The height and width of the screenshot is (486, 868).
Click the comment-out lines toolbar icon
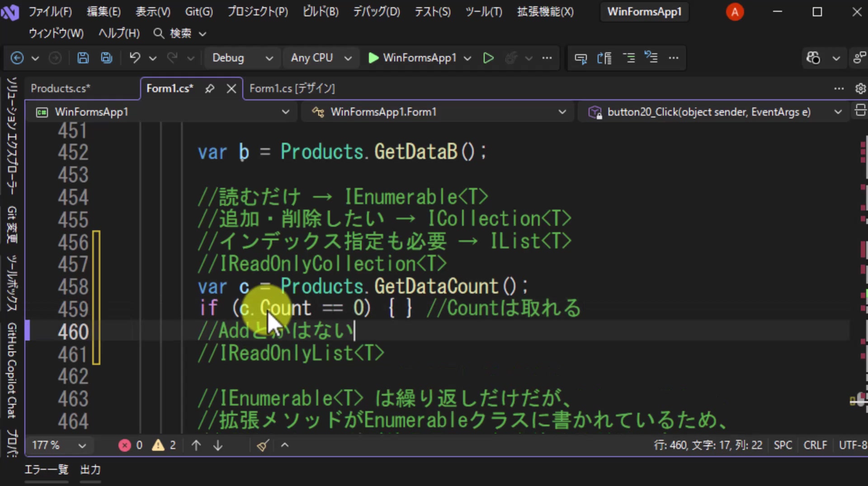(x=629, y=58)
